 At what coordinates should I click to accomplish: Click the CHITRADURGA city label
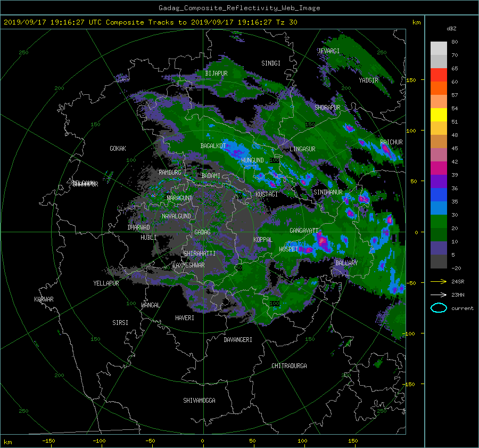(289, 366)
